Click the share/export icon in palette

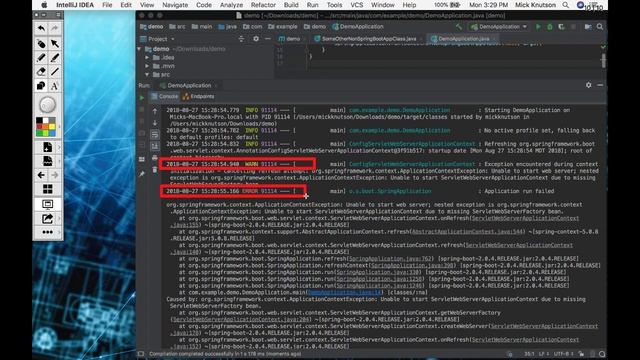coord(47,219)
